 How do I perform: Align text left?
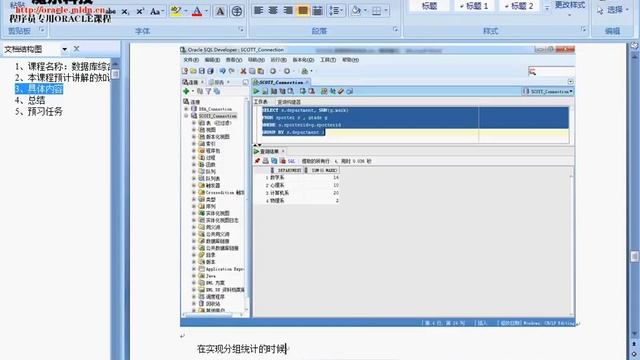(258, 11)
